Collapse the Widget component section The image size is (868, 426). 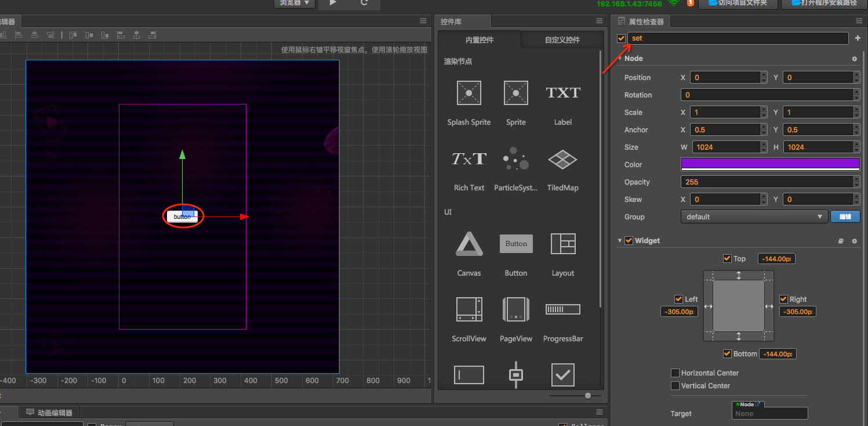tap(620, 241)
